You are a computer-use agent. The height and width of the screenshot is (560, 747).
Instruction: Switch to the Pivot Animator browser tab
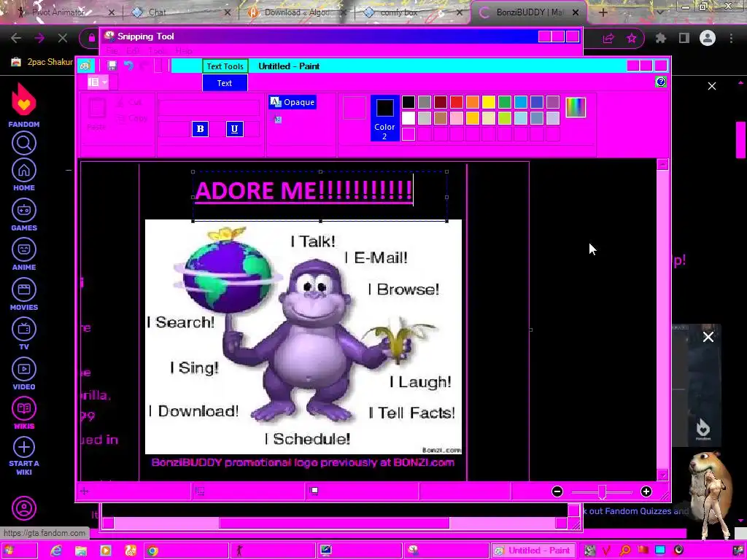click(x=64, y=12)
